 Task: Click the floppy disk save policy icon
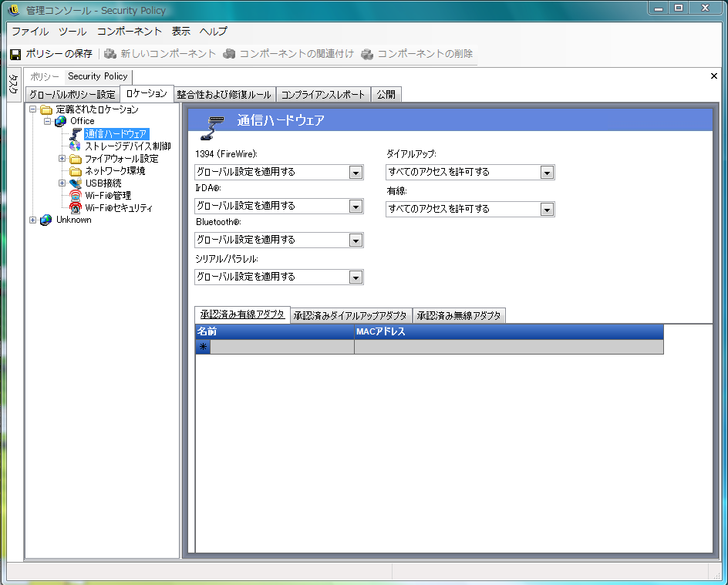coord(15,54)
